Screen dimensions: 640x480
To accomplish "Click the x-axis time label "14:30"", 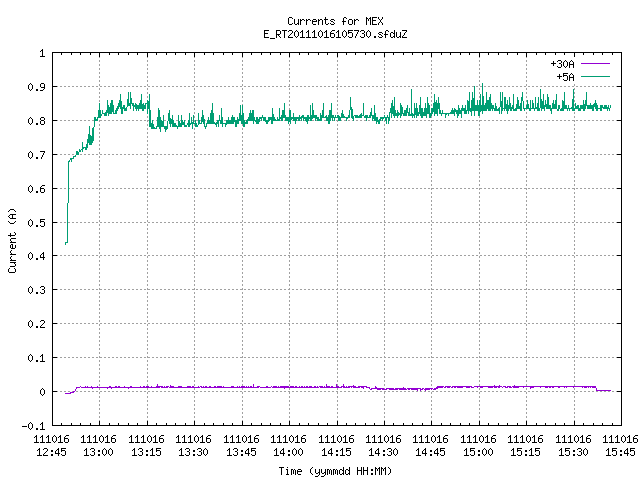I will point(383,452).
